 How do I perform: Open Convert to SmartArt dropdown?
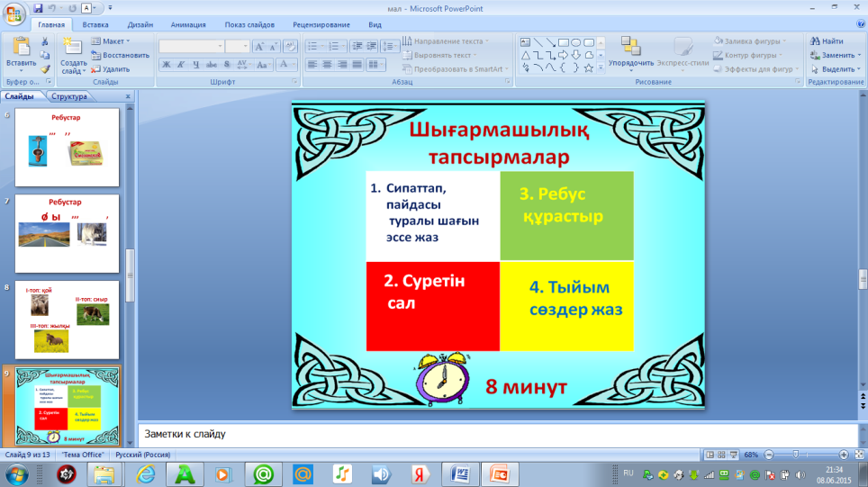point(456,69)
